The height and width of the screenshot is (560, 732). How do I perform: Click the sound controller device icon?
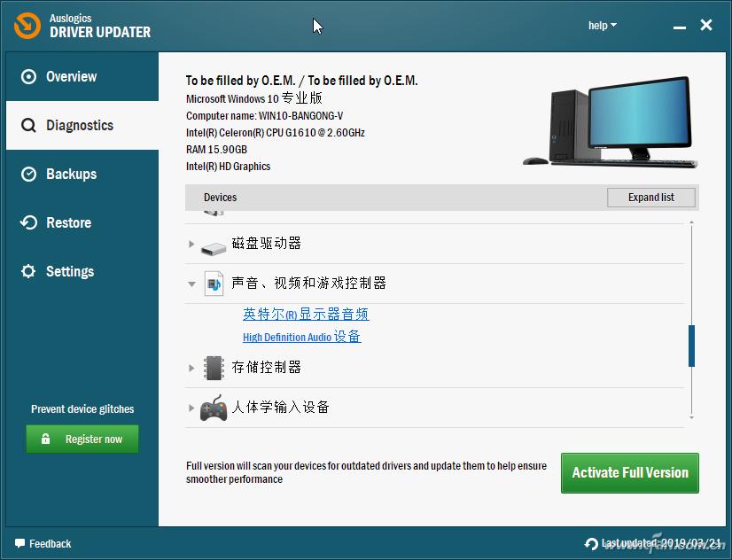tap(214, 284)
